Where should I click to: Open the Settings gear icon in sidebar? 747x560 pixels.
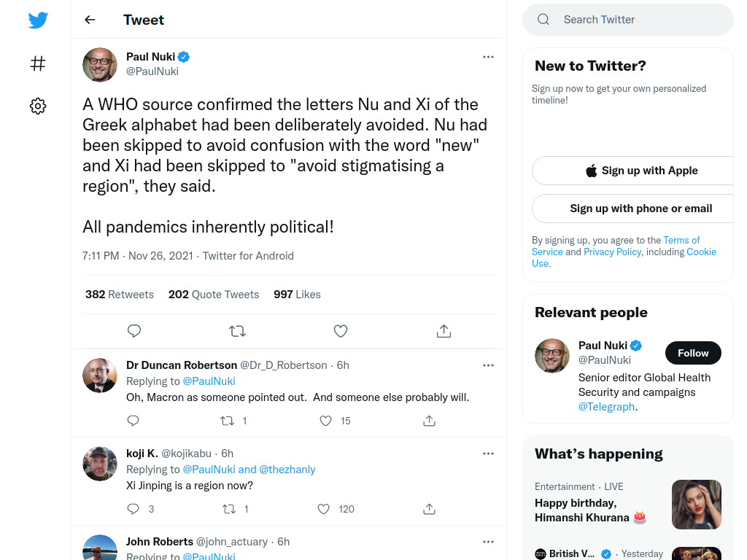coord(38,106)
